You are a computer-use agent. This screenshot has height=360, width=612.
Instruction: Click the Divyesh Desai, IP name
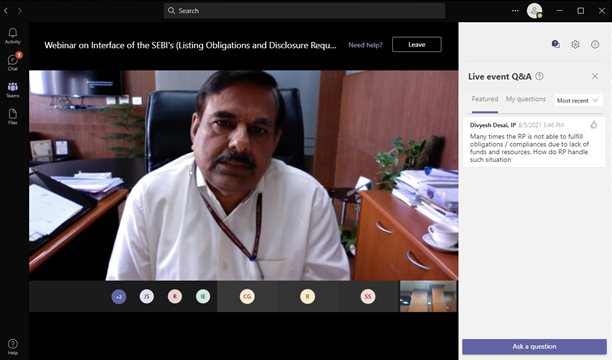pos(493,125)
